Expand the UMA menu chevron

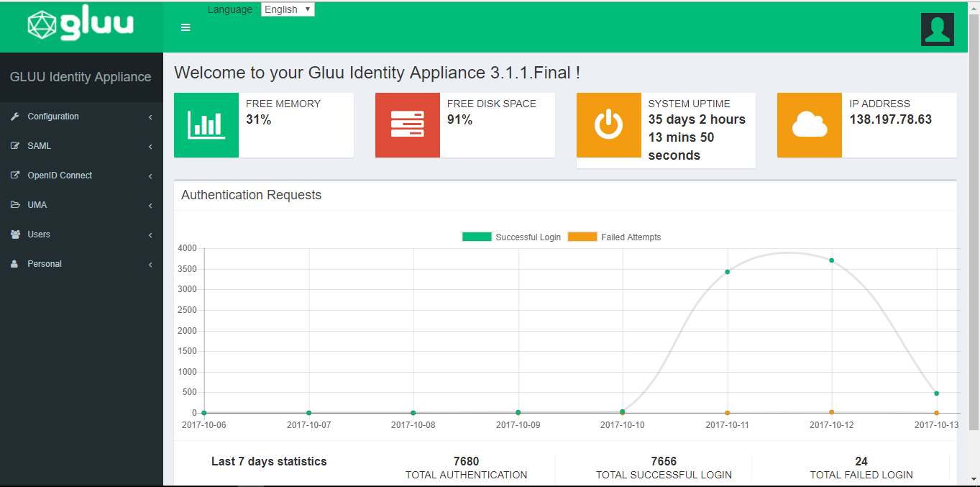tap(150, 206)
